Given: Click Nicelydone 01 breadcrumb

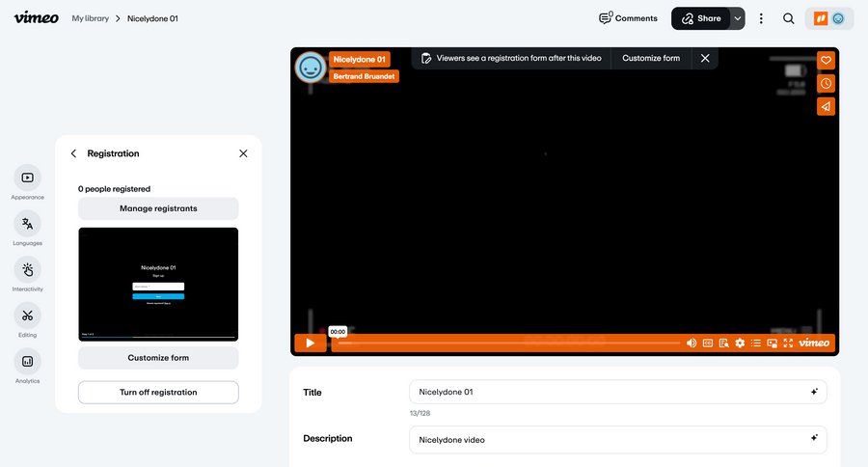Looking at the screenshot, I should click(x=152, y=18).
